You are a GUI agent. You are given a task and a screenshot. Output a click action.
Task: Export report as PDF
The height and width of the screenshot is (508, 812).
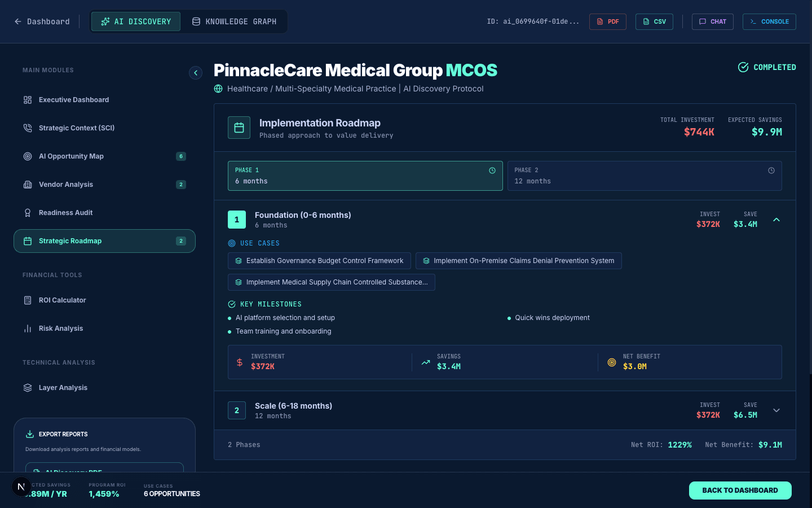pos(608,21)
